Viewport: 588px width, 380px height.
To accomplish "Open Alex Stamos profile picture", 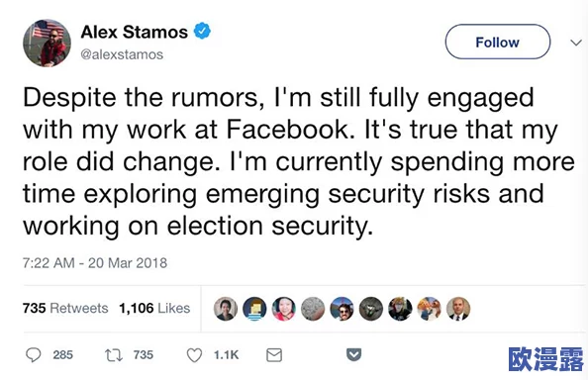I will pyautogui.click(x=47, y=44).
